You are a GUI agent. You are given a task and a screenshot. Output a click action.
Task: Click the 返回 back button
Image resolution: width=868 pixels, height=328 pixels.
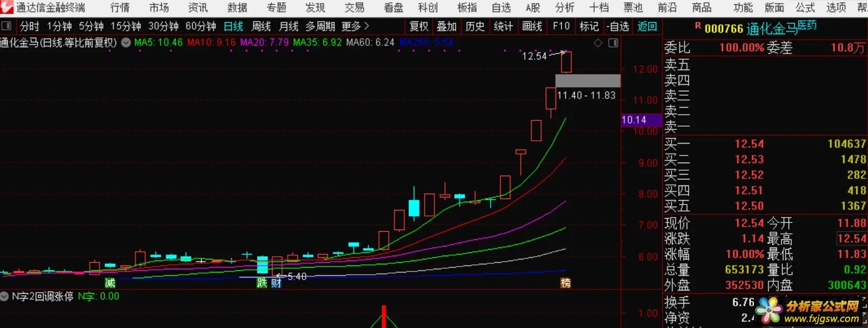(647, 26)
